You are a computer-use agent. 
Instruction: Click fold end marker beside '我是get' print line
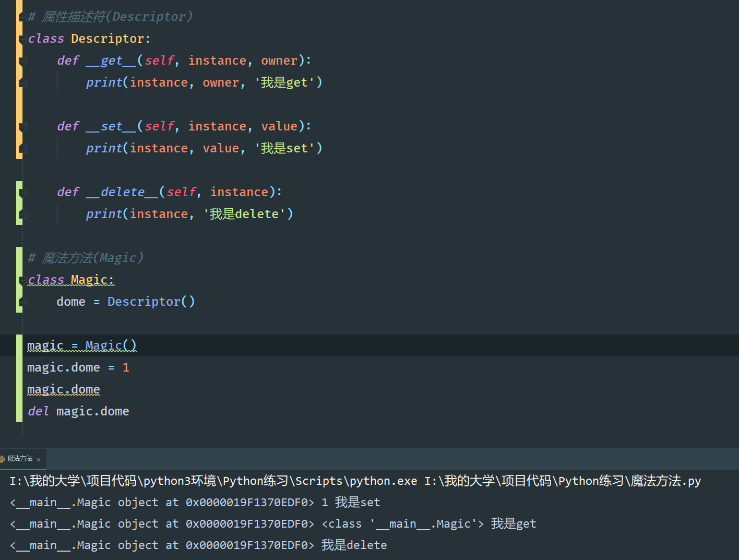coord(22,83)
